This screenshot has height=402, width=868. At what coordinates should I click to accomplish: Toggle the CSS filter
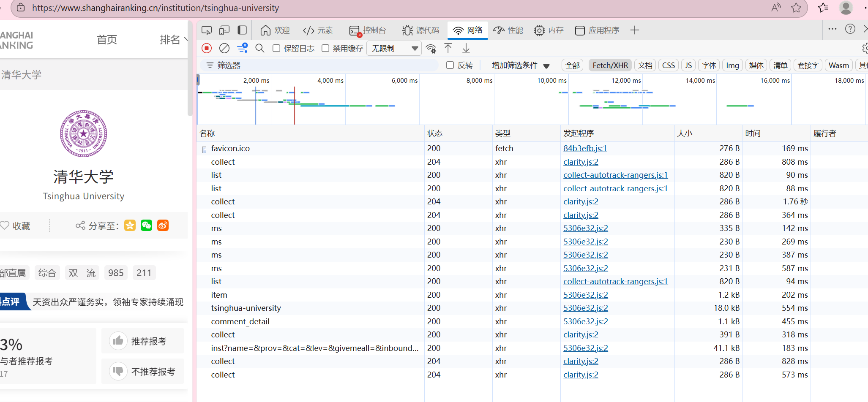click(x=669, y=65)
